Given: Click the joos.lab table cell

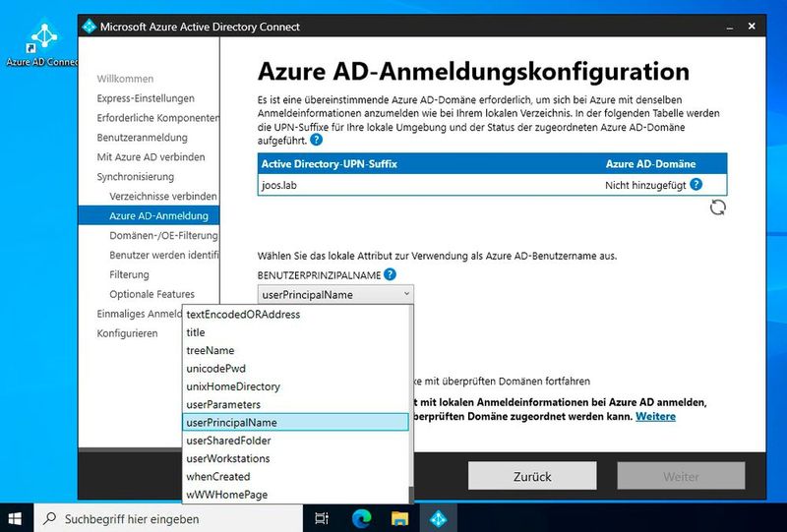Looking at the screenshot, I should (279, 185).
